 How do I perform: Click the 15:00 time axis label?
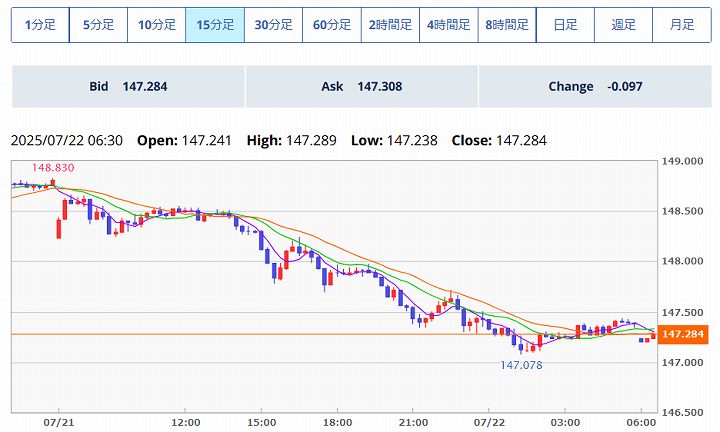[262, 422]
